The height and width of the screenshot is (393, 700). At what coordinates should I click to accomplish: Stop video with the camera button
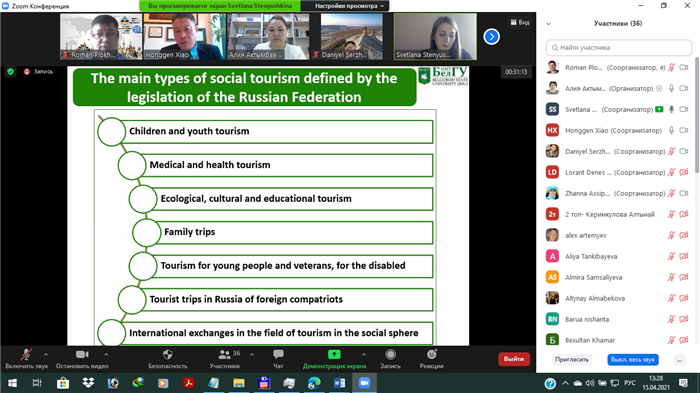(82, 355)
